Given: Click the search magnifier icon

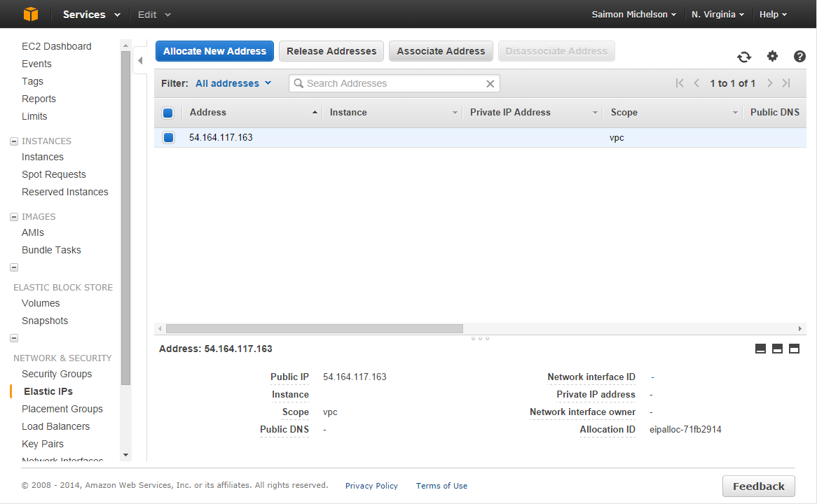Looking at the screenshot, I should 298,83.
